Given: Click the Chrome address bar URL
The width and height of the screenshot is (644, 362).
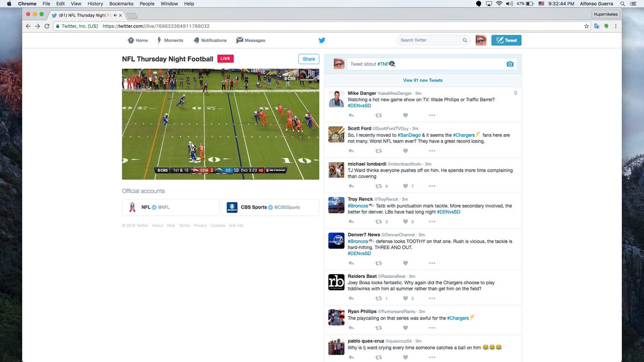Looking at the screenshot, I should (156, 26).
